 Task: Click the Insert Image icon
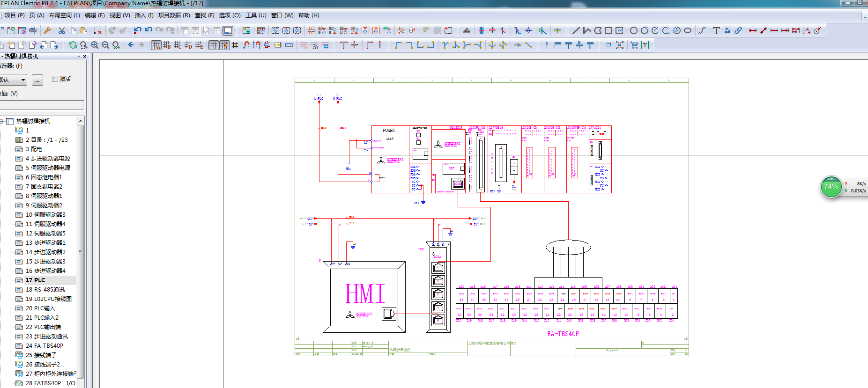coord(727,31)
